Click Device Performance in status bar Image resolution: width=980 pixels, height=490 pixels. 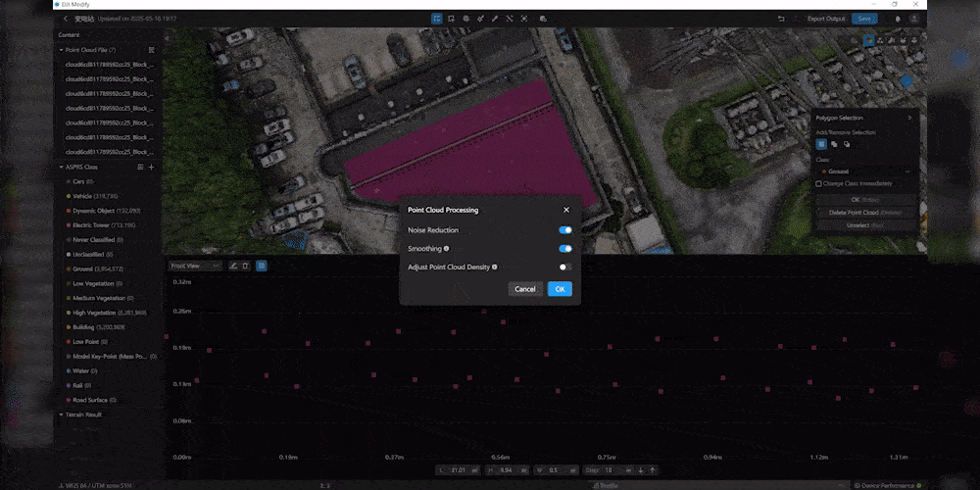click(x=888, y=486)
